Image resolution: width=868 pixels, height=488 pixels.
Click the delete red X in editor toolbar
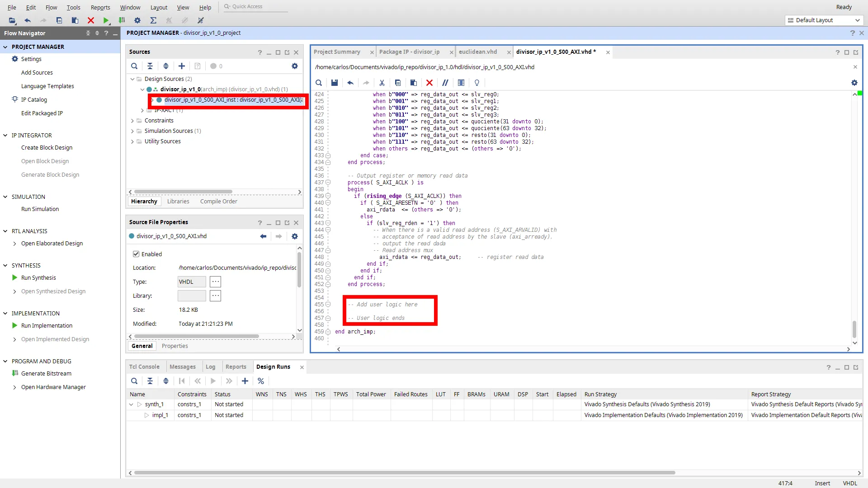pos(429,83)
